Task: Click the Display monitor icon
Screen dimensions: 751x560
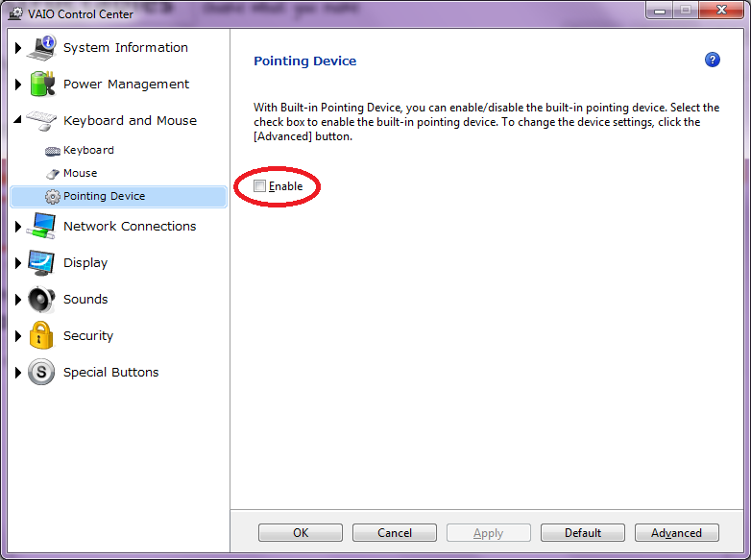Action: 42,263
